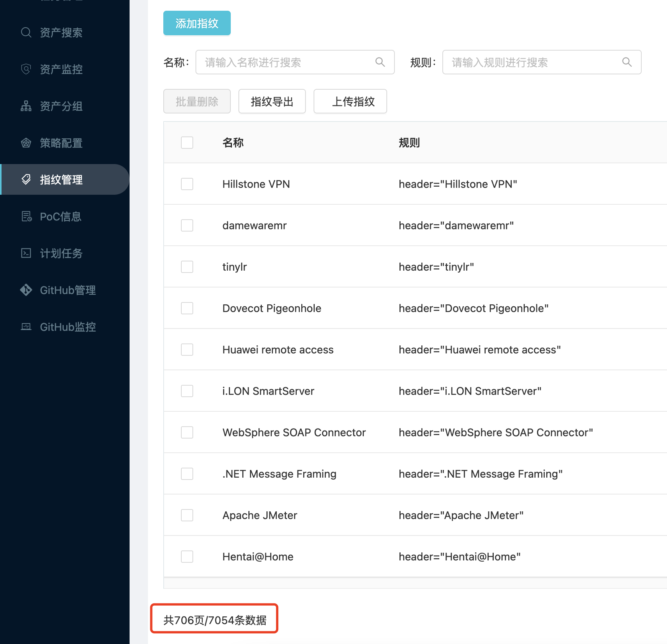Toggle the select-all checkbox in table header
The image size is (667, 644).
[187, 143]
